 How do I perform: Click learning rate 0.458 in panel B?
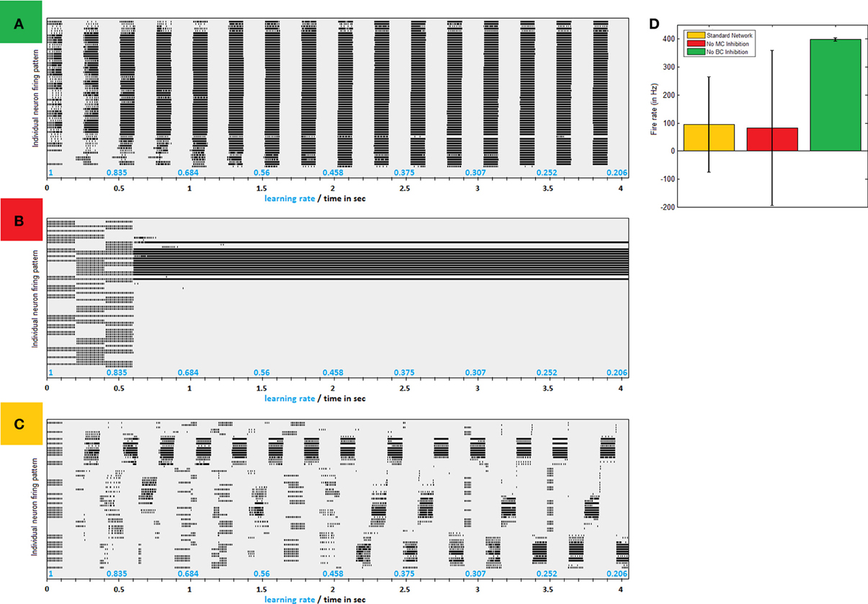pyautogui.click(x=332, y=373)
